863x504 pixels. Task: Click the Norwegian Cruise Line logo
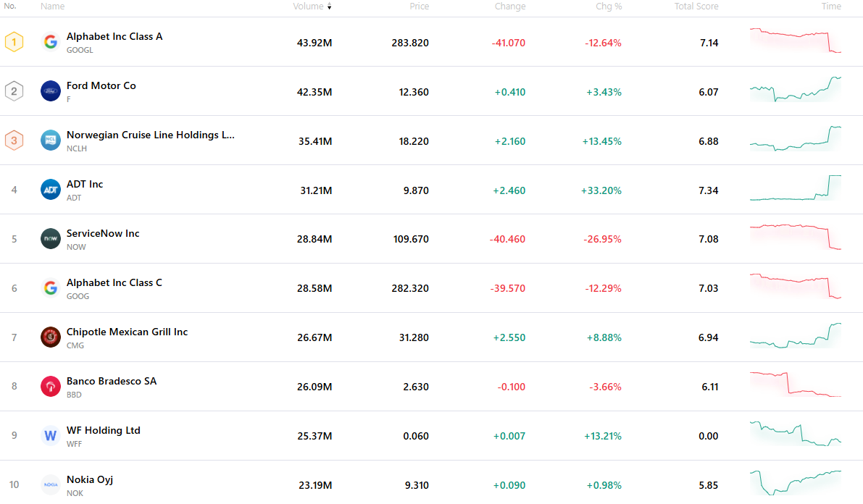pos(51,140)
